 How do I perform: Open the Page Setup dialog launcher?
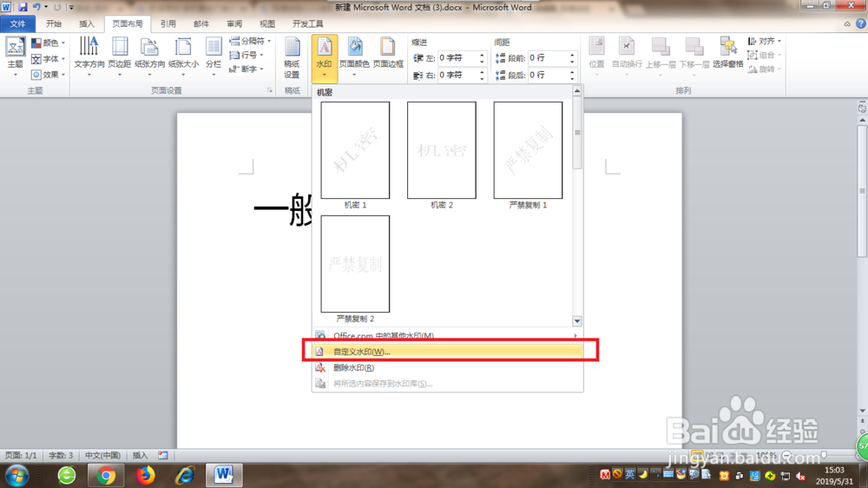[270, 90]
